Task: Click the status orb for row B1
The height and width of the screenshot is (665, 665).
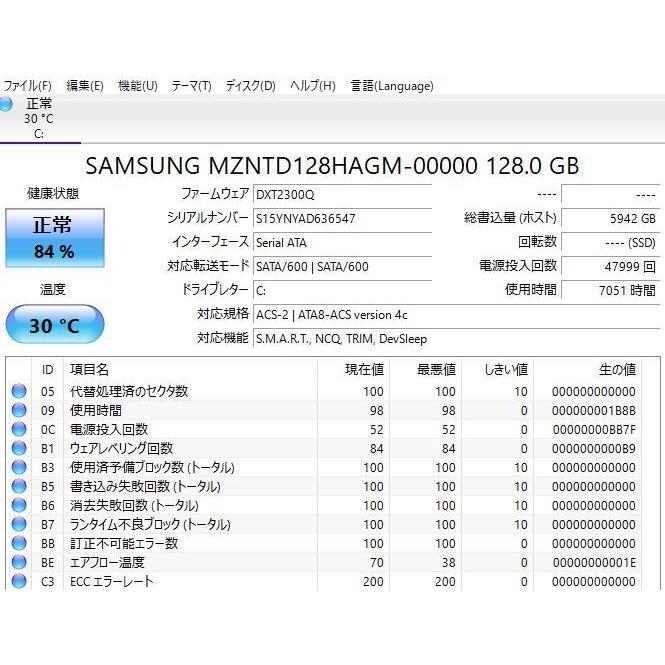Action: 19,448
